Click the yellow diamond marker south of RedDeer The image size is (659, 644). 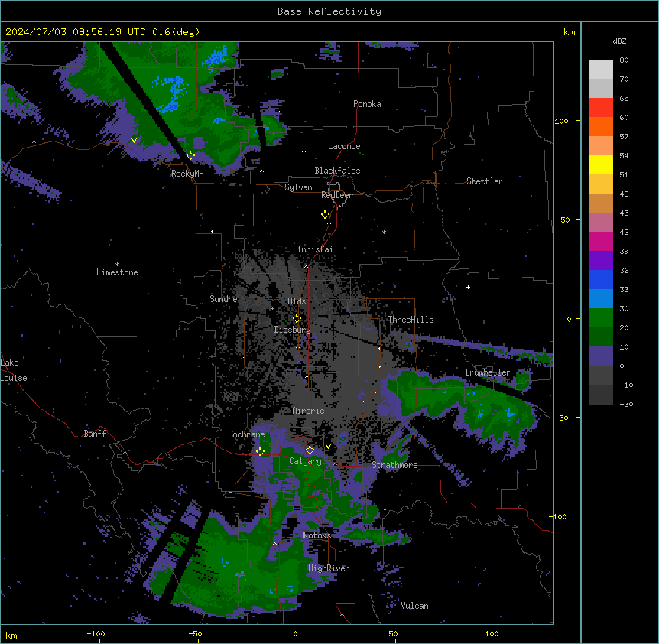pyautogui.click(x=326, y=215)
